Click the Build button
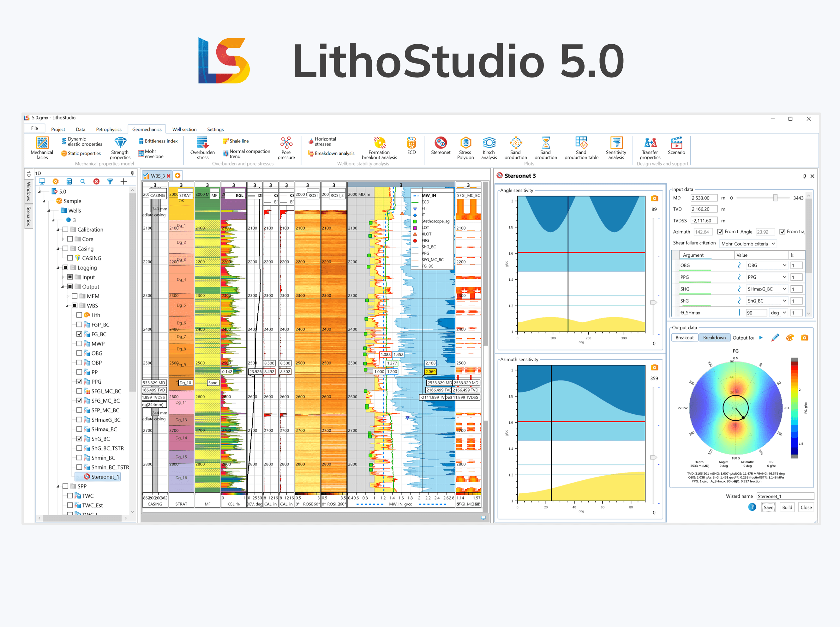Viewport: 840px width, 627px height. (x=787, y=508)
